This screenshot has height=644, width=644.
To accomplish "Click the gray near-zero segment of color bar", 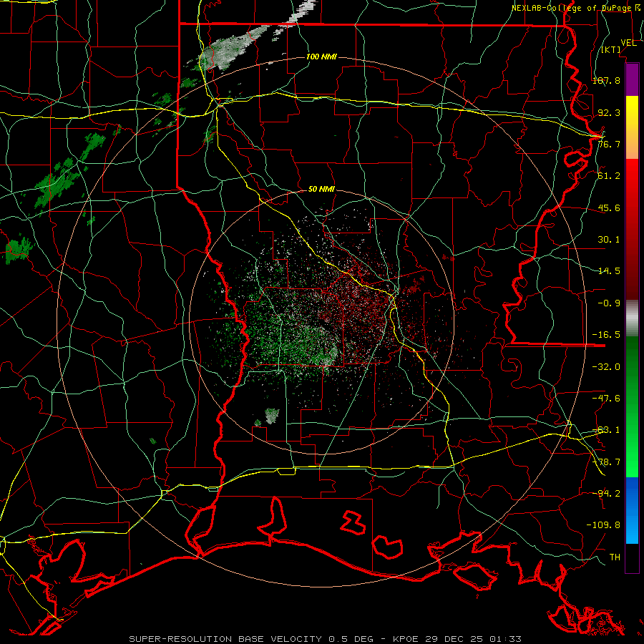I will point(632,318).
